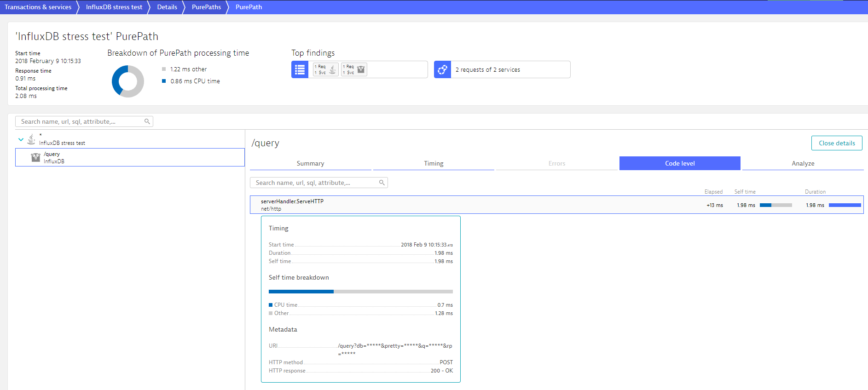The image size is (868, 390).
Task: Click the Other 1.28 ms entry
Action: click(360, 313)
